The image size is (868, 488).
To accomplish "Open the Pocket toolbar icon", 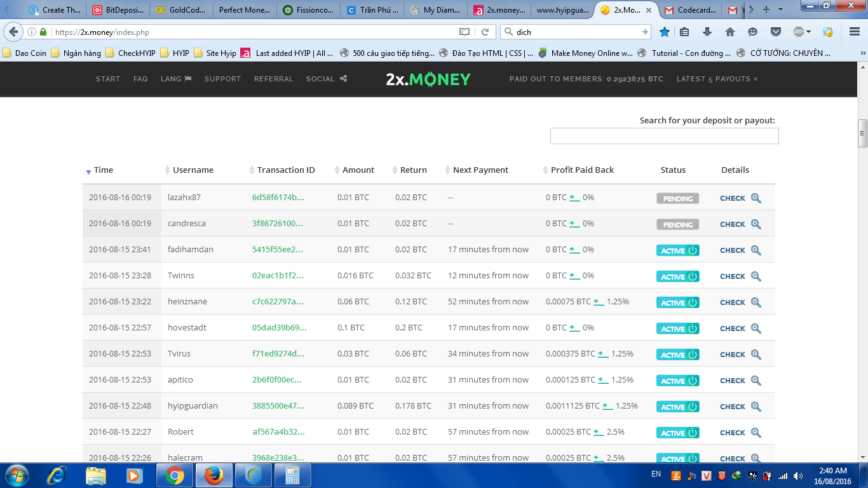I will 776,32.
